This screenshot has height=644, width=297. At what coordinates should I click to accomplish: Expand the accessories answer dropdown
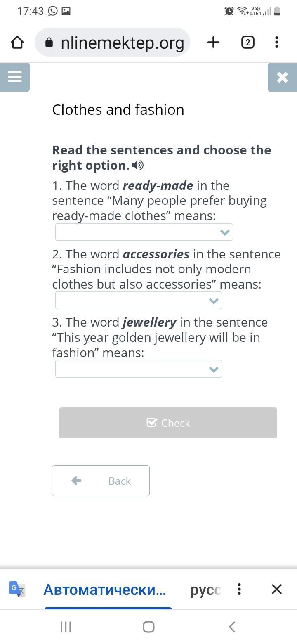pos(139,301)
